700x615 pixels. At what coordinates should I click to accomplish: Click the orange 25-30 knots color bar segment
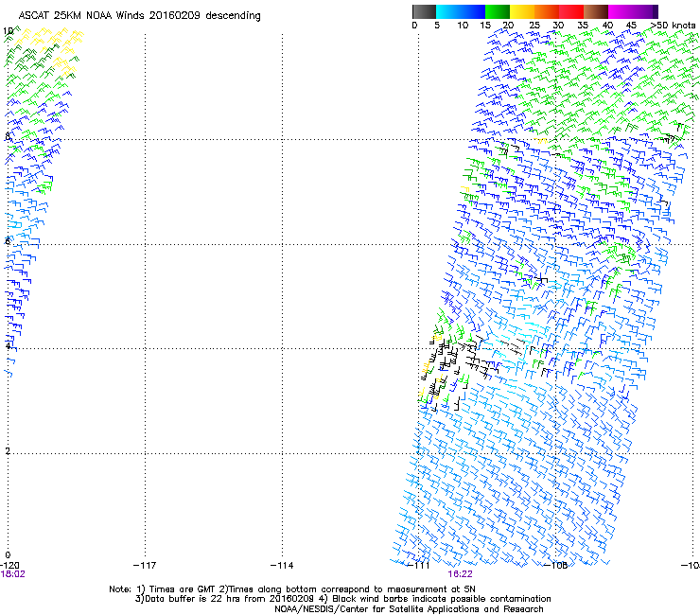547,11
